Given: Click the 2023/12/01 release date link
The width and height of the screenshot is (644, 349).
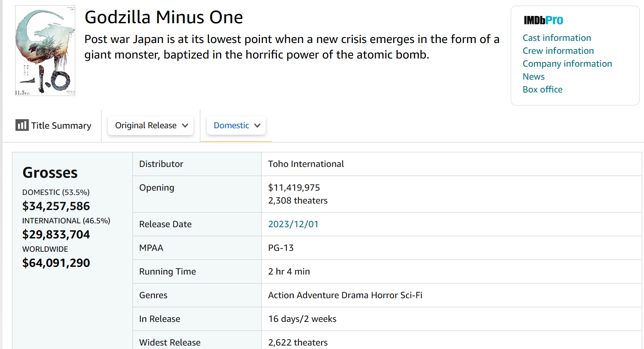Looking at the screenshot, I should (293, 224).
